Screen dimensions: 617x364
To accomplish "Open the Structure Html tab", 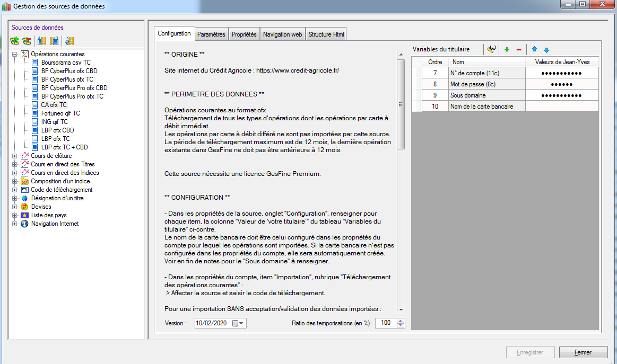I will point(326,34).
